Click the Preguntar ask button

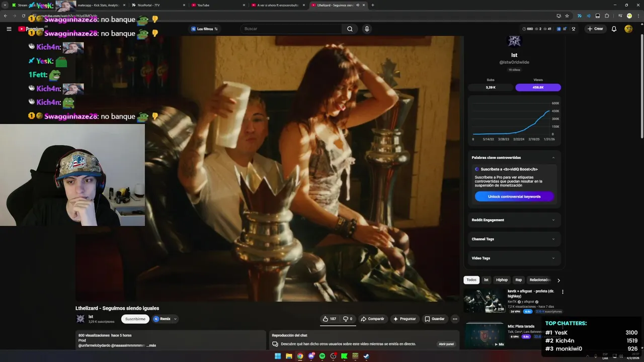click(405, 319)
